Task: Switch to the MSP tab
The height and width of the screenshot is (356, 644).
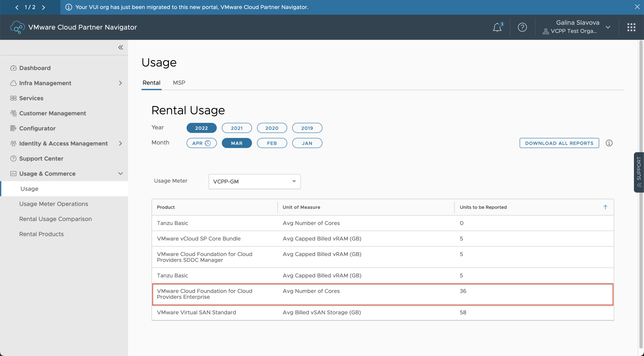Action: pos(179,83)
